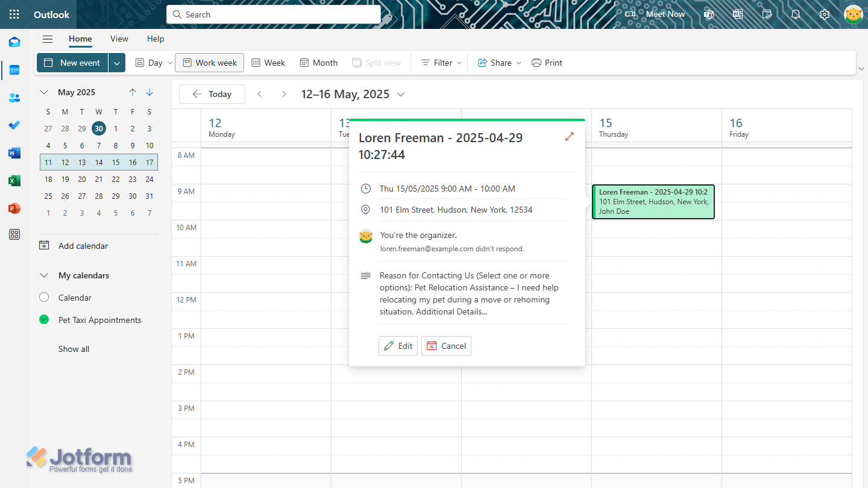Go to next week chevron

pyautogui.click(x=284, y=94)
